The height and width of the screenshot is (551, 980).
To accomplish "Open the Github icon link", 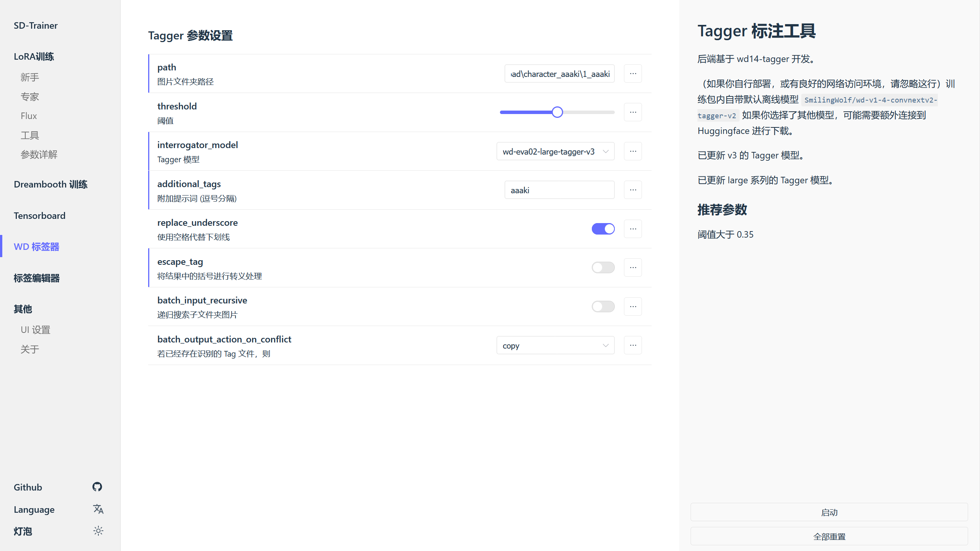I will tap(97, 487).
